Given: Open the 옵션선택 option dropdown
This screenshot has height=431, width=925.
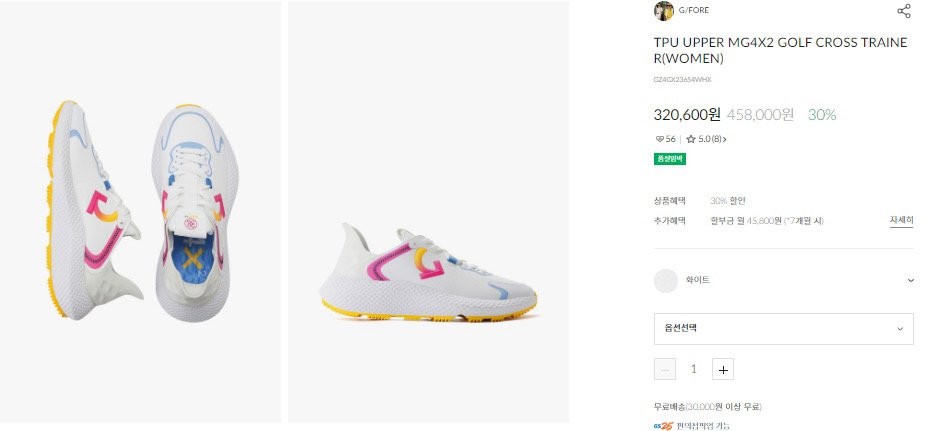Looking at the screenshot, I should coord(783,329).
